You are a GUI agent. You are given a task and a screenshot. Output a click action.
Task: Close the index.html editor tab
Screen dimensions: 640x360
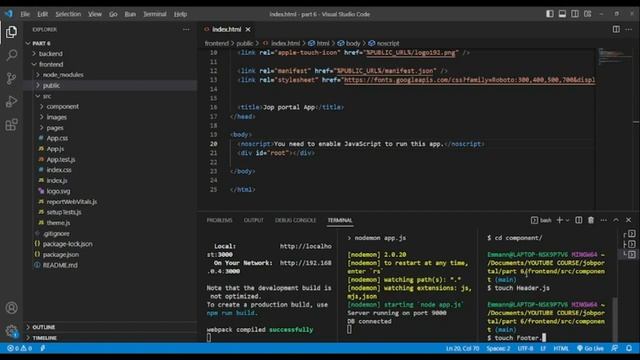pyautogui.click(x=248, y=29)
